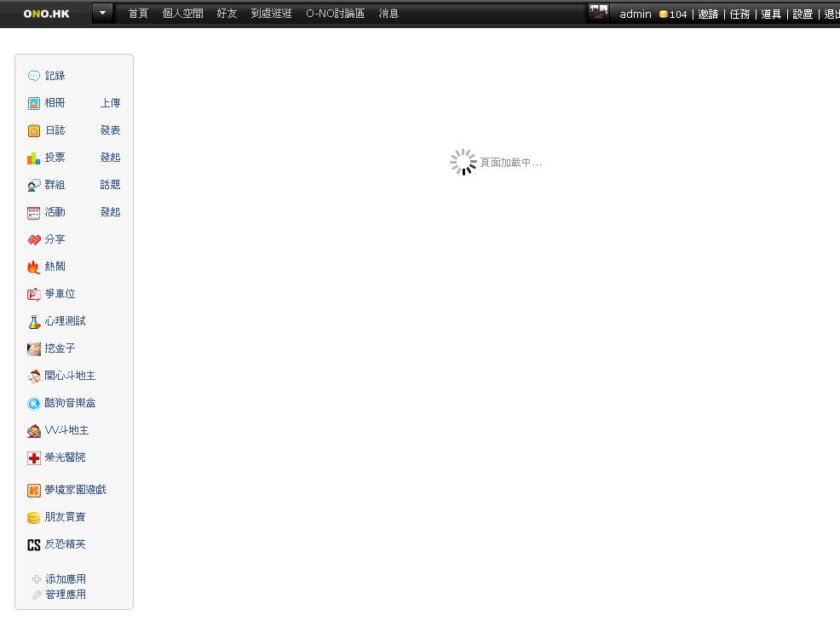Click the 夢境家園遊戲 orange icon

tap(34, 491)
